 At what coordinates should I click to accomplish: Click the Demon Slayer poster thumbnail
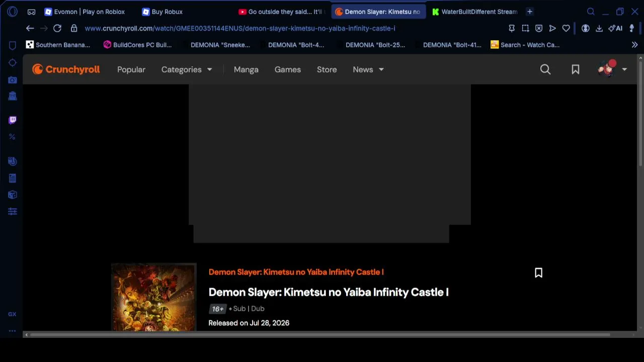coord(153,297)
